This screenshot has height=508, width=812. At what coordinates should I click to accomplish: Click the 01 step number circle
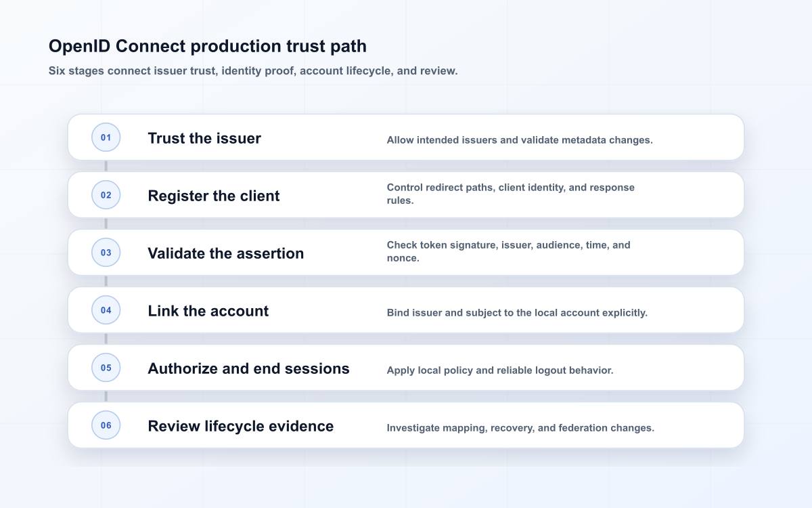[106, 137]
